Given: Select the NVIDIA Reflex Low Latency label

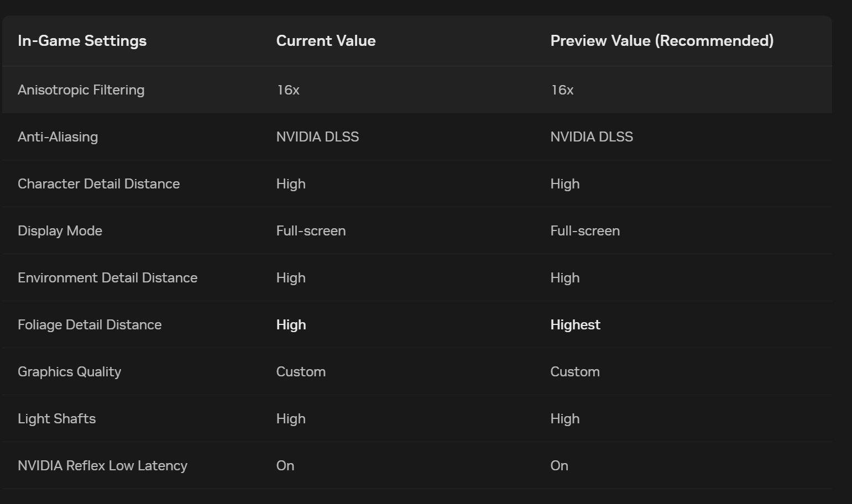Looking at the screenshot, I should (102, 466).
